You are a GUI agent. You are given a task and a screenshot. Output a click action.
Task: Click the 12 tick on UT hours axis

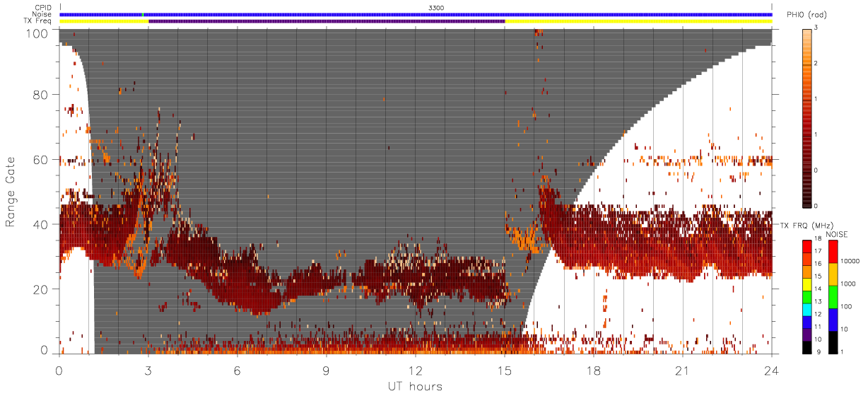[416, 370]
